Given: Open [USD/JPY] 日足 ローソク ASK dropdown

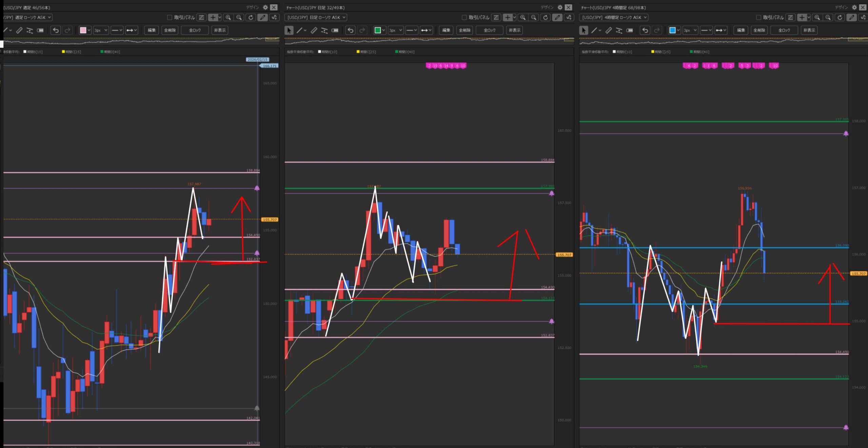Looking at the screenshot, I should pos(316,17).
